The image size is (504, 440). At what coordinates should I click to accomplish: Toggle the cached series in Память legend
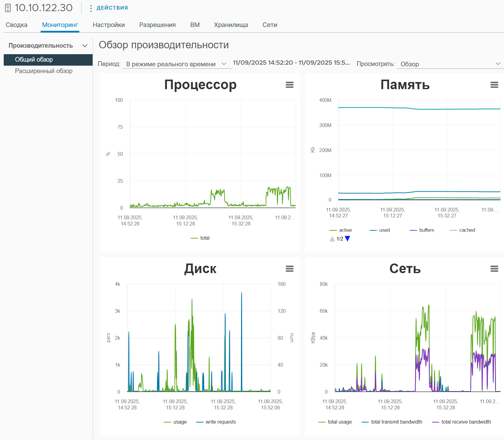pos(462,230)
